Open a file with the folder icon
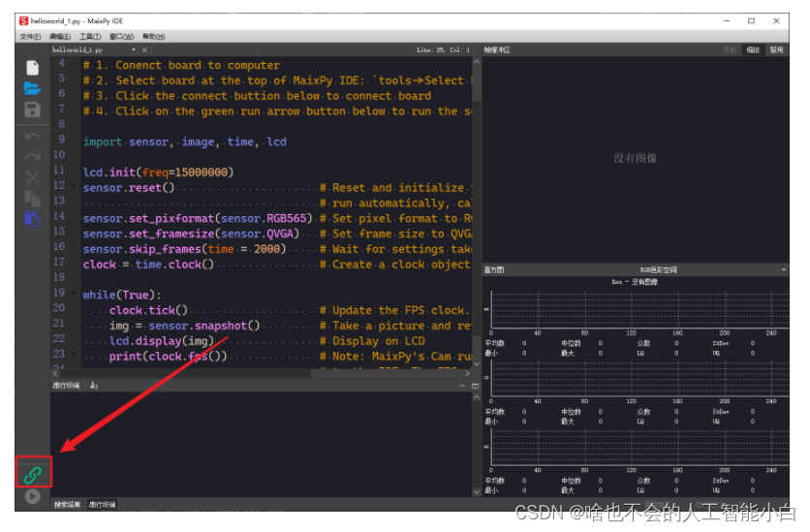The height and width of the screenshot is (532, 810). (32, 88)
